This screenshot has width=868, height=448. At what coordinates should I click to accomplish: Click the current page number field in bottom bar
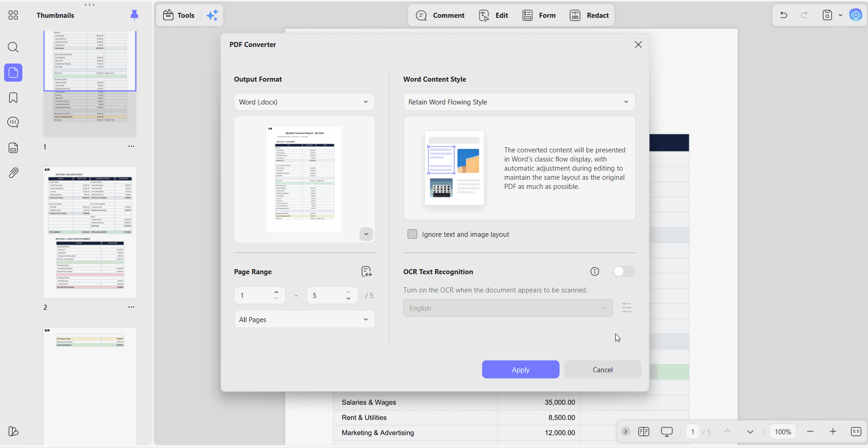tap(692, 432)
